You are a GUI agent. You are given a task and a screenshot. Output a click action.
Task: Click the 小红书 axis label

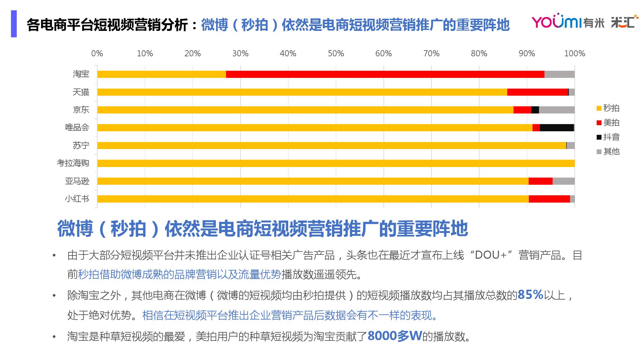77,199
